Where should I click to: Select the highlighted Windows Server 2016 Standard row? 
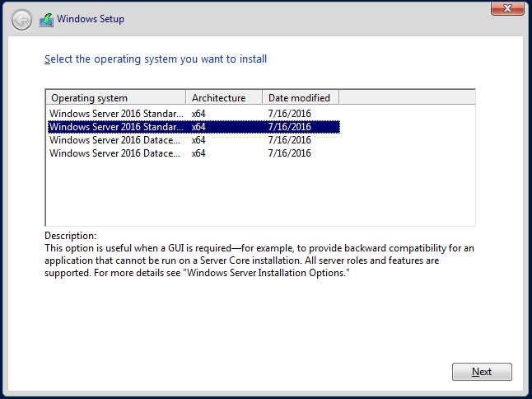pyautogui.click(x=194, y=127)
